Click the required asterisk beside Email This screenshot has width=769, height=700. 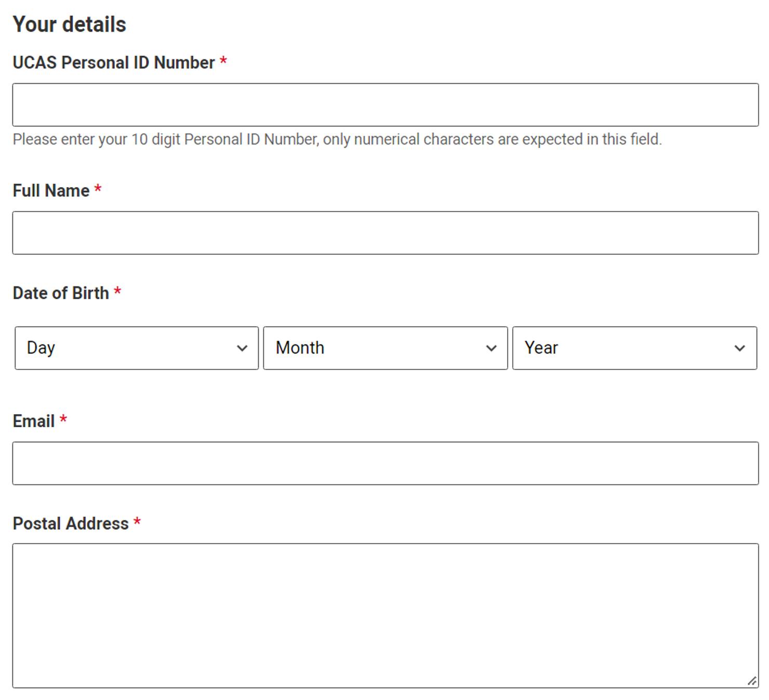(63, 419)
